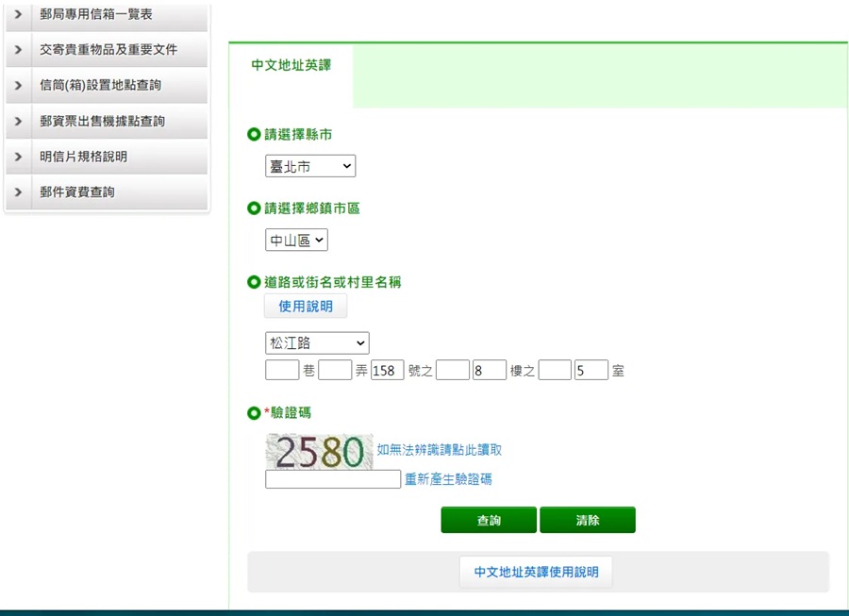The height and width of the screenshot is (616, 849).
Task: Open 交寄貴重物品及重要文件 in the sidebar
Action: coord(106,50)
